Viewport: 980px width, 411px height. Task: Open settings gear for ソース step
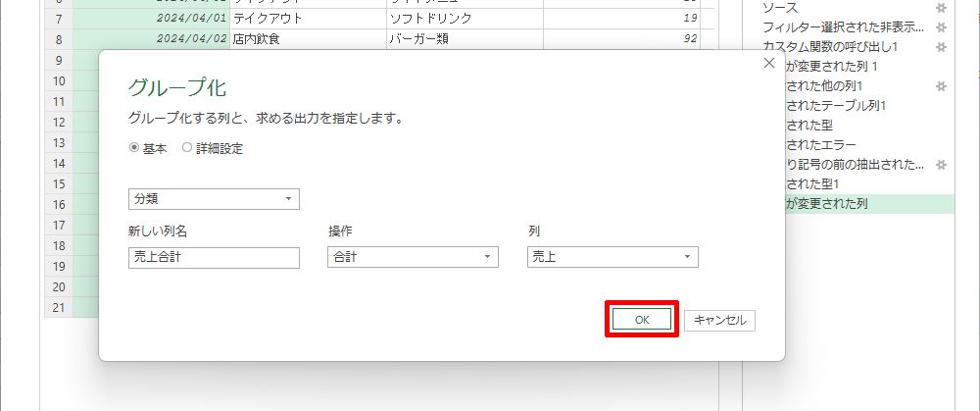point(941,8)
